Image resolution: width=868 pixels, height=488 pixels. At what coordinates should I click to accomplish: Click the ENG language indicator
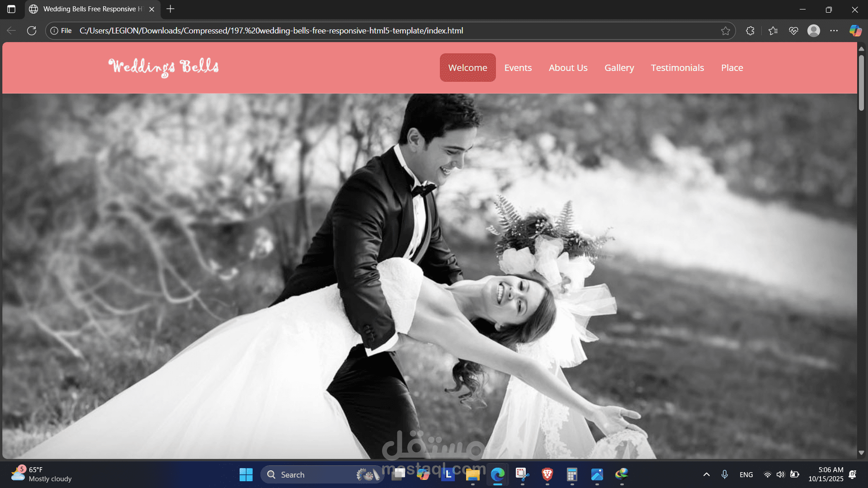pyautogui.click(x=746, y=474)
